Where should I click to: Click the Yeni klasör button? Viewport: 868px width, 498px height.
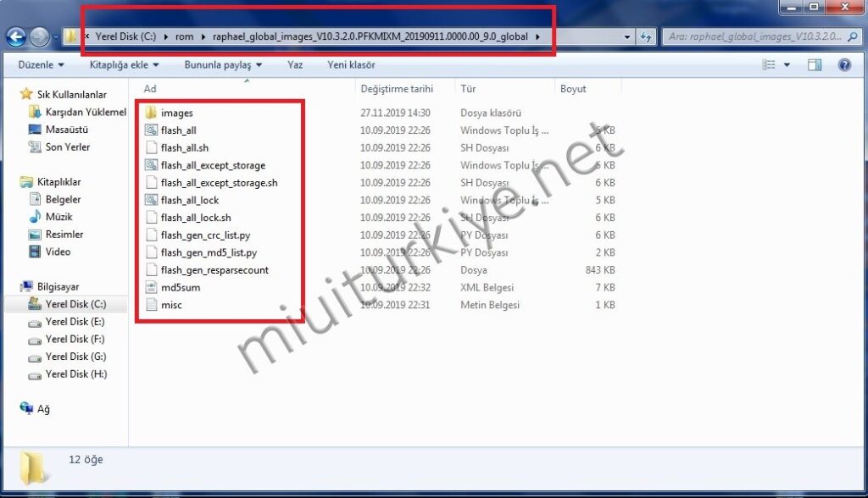point(351,65)
